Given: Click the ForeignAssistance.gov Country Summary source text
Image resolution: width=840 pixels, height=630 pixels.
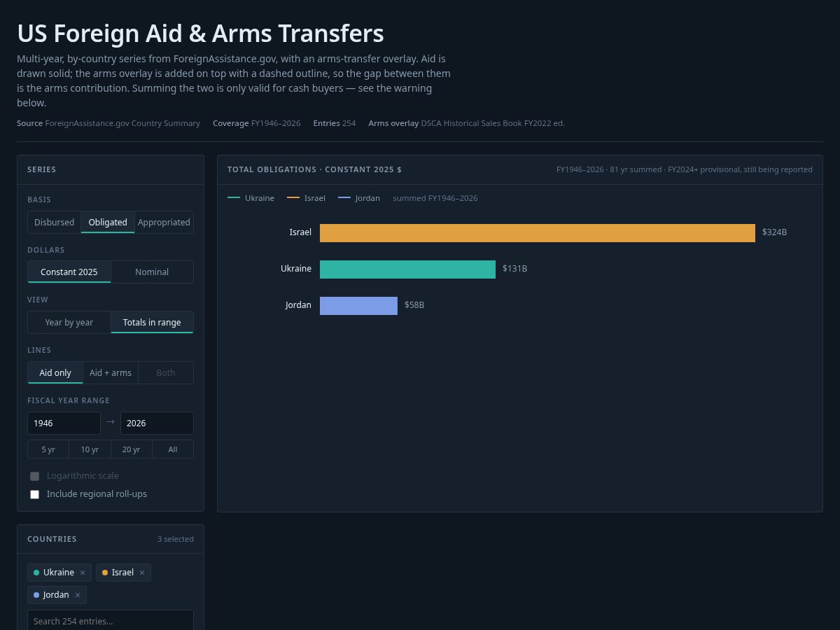Looking at the screenshot, I should pyautogui.click(x=122, y=123).
